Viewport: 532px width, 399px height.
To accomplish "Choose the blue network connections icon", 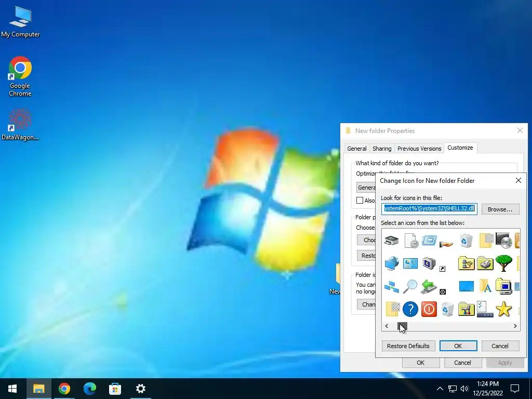I will (x=392, y=287).
